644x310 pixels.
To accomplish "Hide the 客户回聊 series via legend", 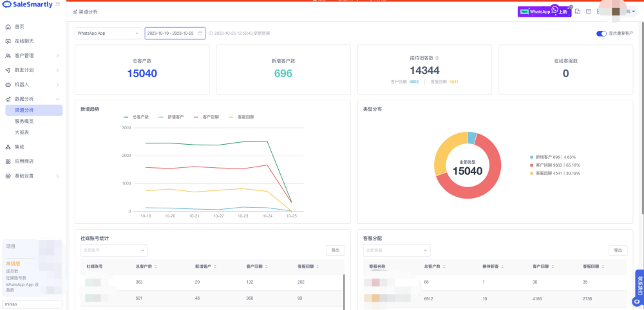I will click(x=206, y=117).
